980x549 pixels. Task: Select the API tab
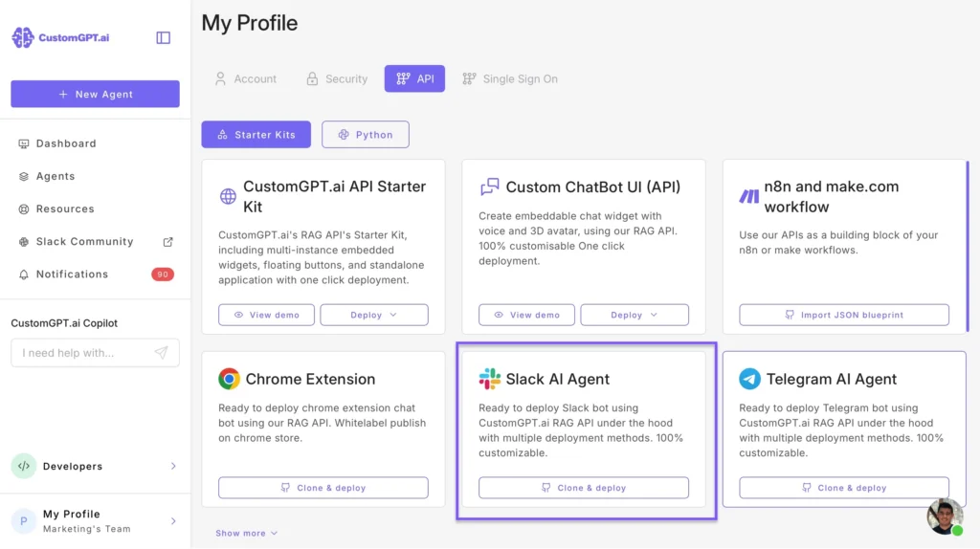point(414,78)
